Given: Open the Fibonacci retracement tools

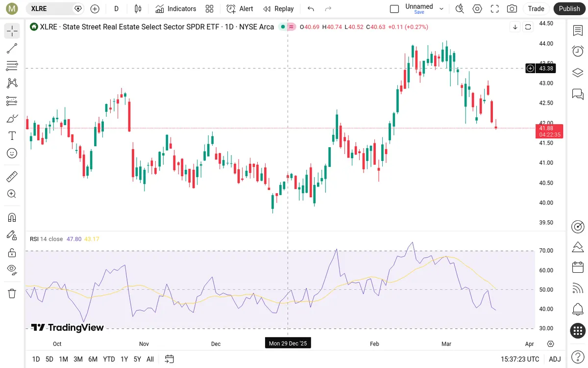Looking at the screenshot, I should 12,66.
